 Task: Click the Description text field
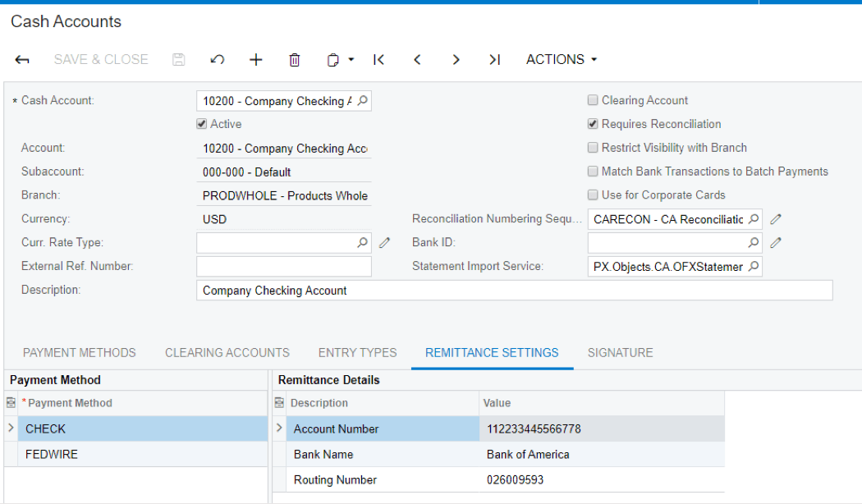[515, 291]
